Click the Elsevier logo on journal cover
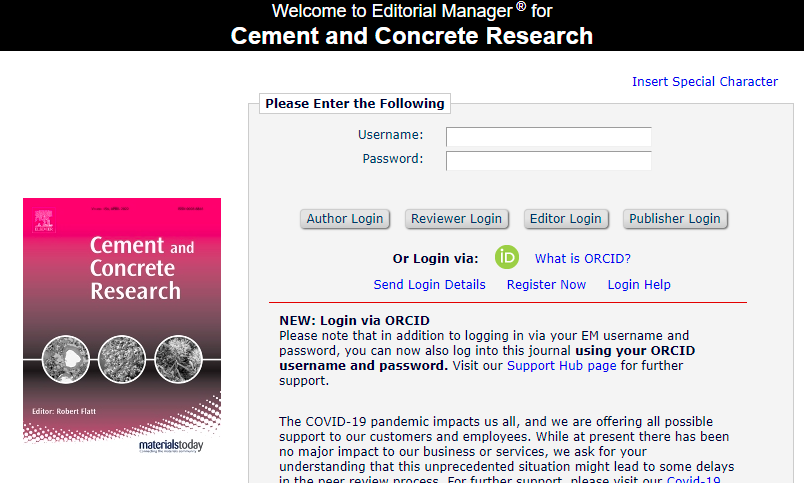Image resolution: width=804 pixels, height=483 pixels. [43, 220]
